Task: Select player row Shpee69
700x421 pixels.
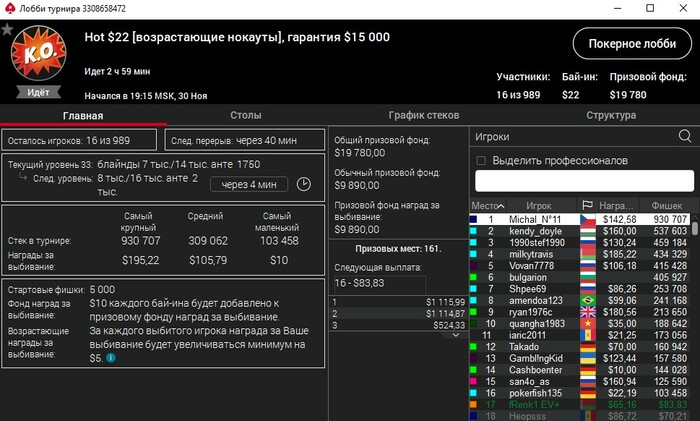Action: pyautogui.click(x=580, y=289)
